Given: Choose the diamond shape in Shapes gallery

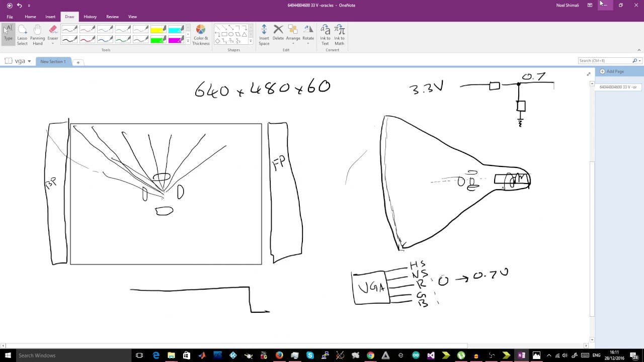Looking at the screenshot, I should coord(218,41).
